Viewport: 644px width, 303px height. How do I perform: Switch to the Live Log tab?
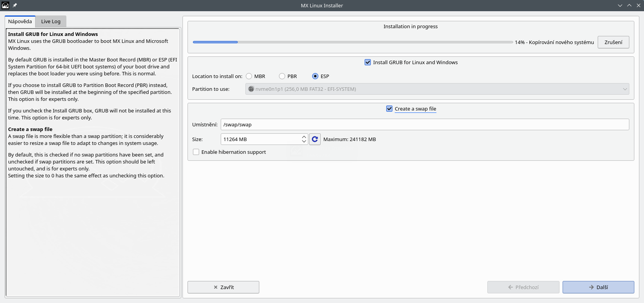click(x=51, y=21)
